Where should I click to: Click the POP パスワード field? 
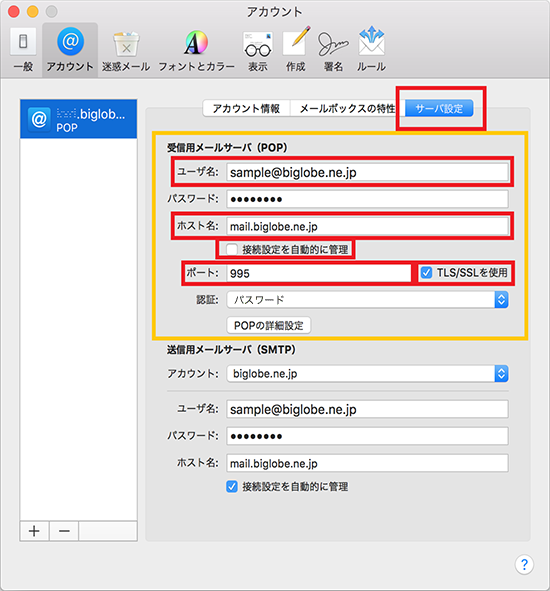(367, 199)
